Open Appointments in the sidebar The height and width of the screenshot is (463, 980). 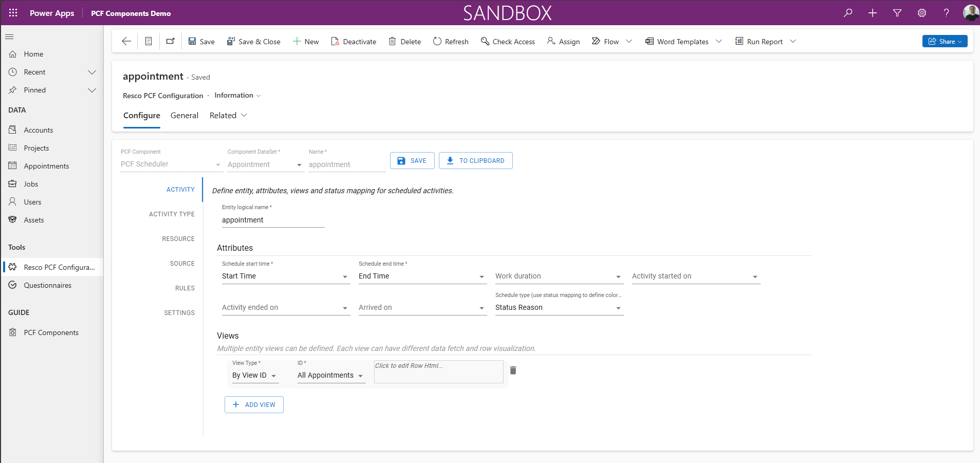[46, 166]
